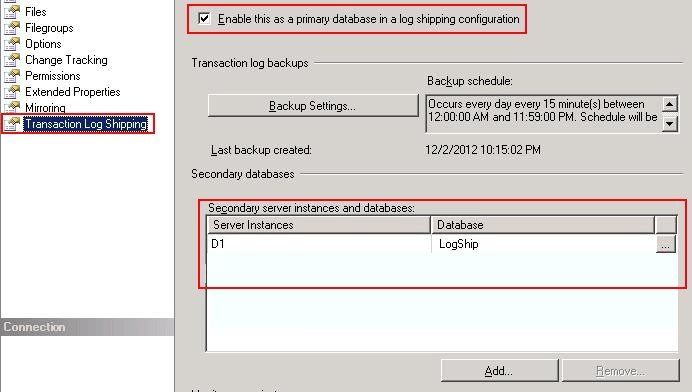Select the LogShip database cell

pyautogui.click(x=543, y=244)
